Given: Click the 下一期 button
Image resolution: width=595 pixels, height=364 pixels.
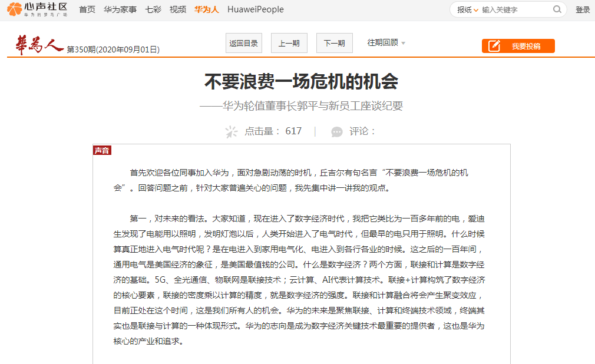Looking at the screenshot, I should coord(334,43).
